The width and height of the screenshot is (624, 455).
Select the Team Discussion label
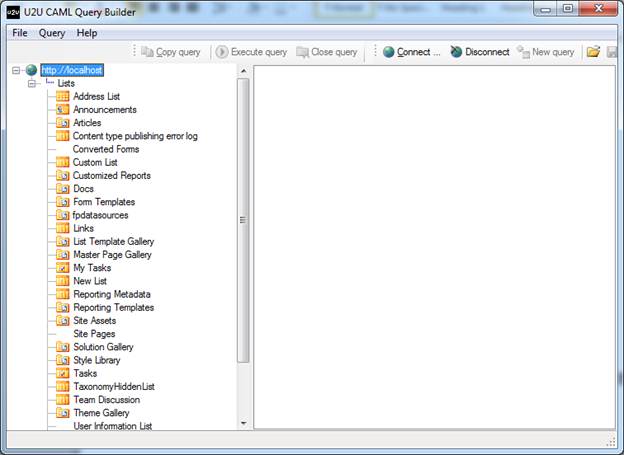pyautogui.click(x=107, y=400)
